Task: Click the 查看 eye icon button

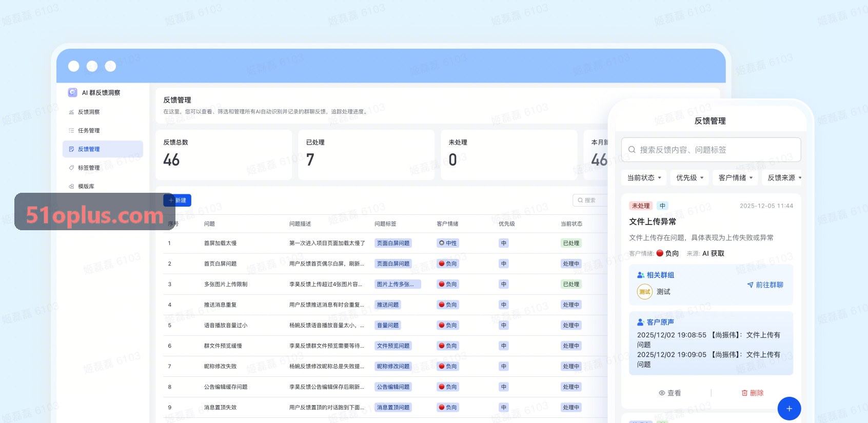Action: 669,393
